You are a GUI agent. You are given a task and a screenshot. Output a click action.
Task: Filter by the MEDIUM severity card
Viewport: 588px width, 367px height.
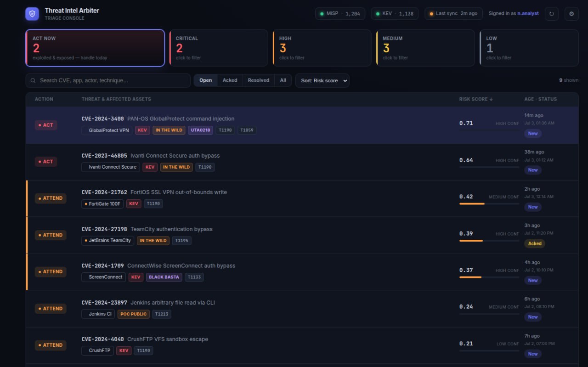(425, 48)
